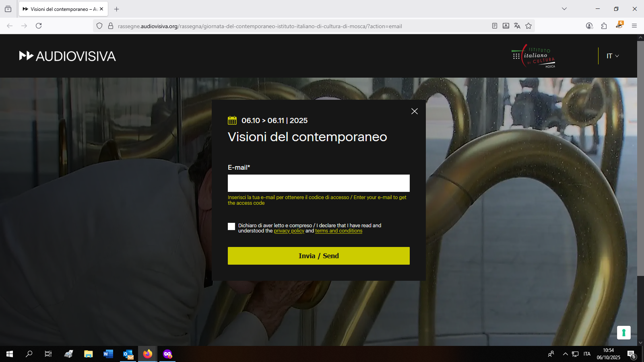Open the list all tabs chevron
The height and width of the screenshot is (362, 644).
click(x=564, y=9)
